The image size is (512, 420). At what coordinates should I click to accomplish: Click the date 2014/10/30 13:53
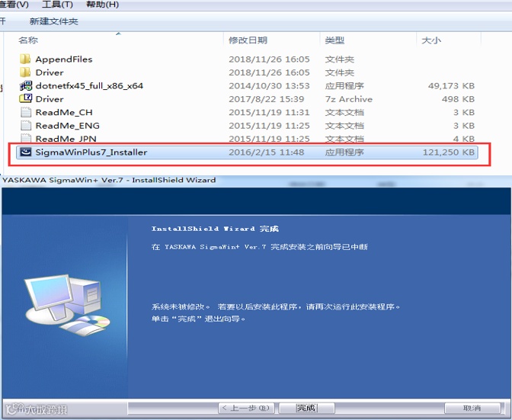269,86
